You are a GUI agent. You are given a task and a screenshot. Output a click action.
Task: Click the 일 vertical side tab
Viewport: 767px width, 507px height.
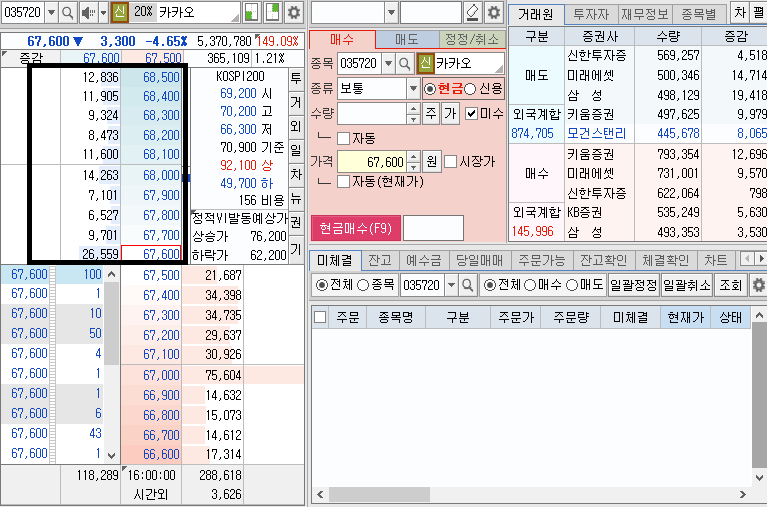pos(296,150)
